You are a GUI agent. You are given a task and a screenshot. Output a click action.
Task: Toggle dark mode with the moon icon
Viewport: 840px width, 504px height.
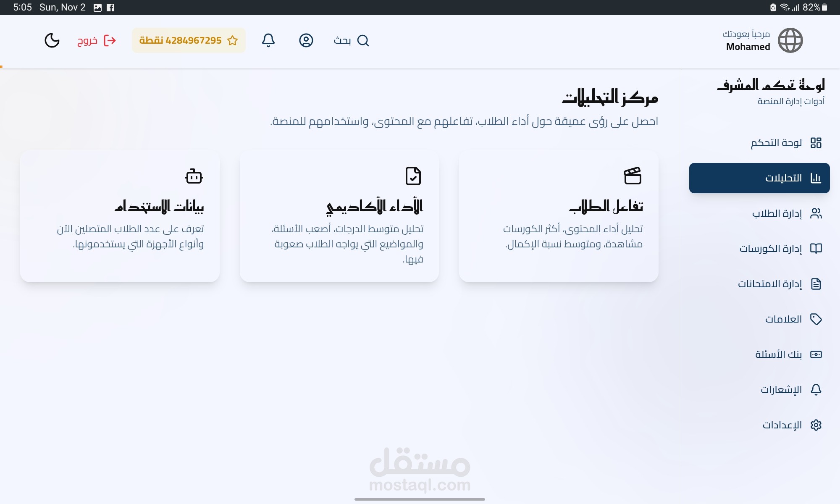coord(52,40)
